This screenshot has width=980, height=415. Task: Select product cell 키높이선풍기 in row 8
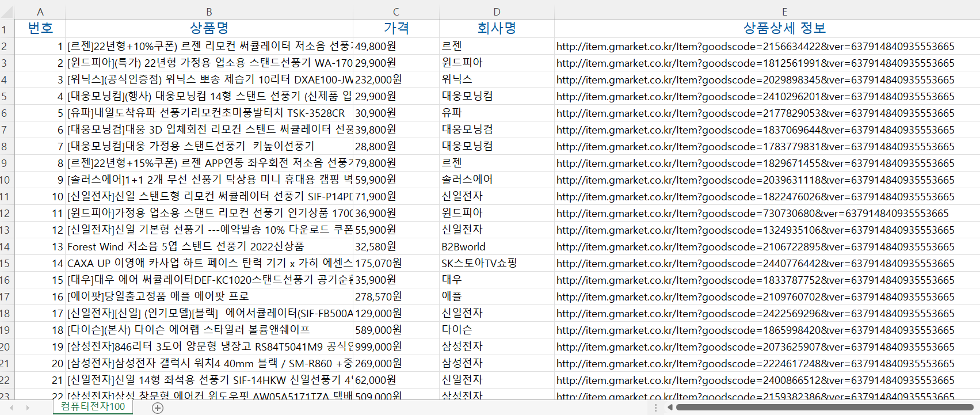209,146
